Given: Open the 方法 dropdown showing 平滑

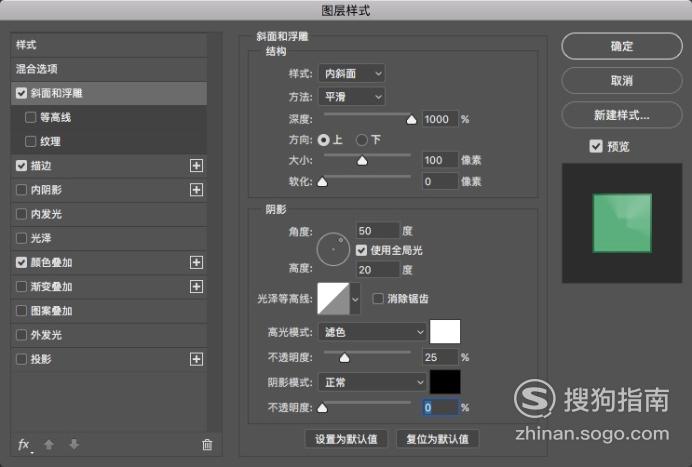Looking at the screenshot, I should (x=352, y=97).
